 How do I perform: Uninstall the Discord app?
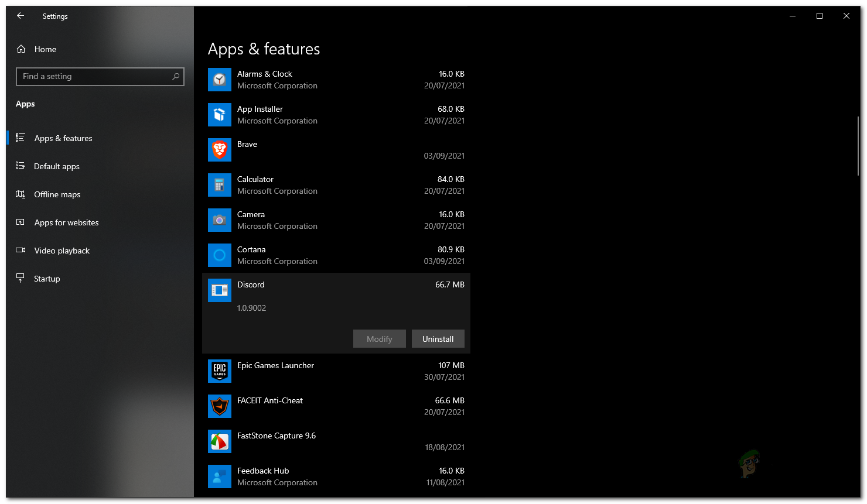[x=438, y=339]
